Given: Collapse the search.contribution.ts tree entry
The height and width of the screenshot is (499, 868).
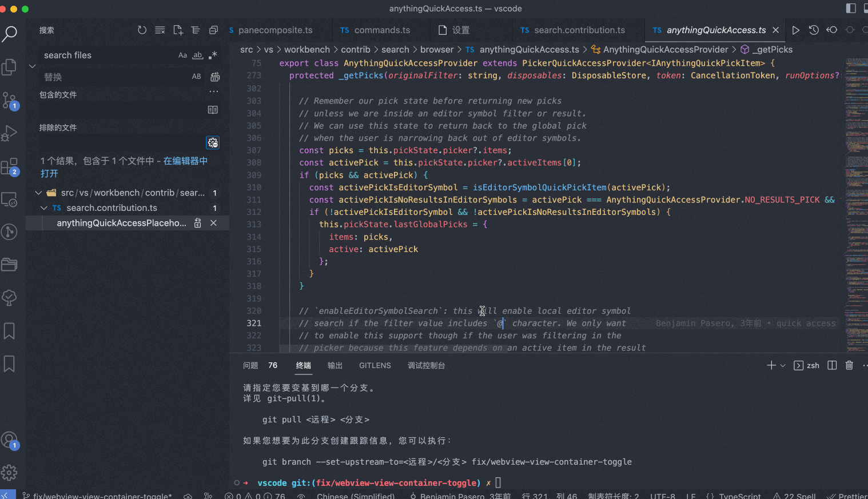Looking at the screenshot, I should point(43,207).
